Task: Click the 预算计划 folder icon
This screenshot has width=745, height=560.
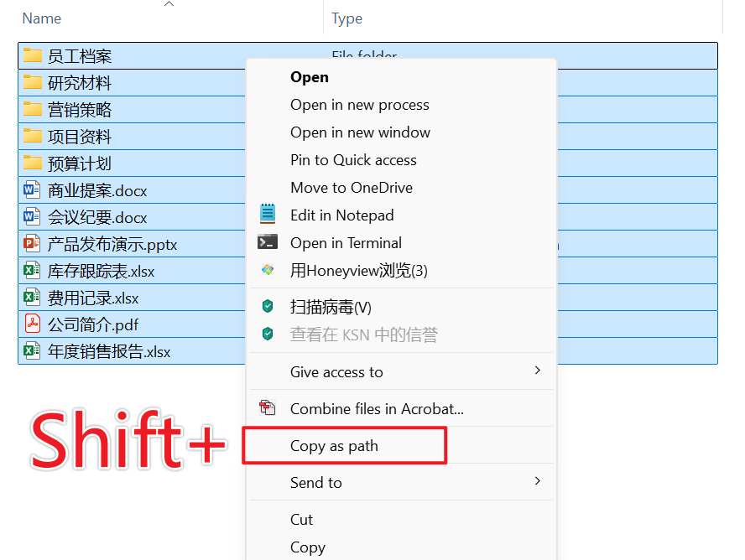Action: pos(33,163)
